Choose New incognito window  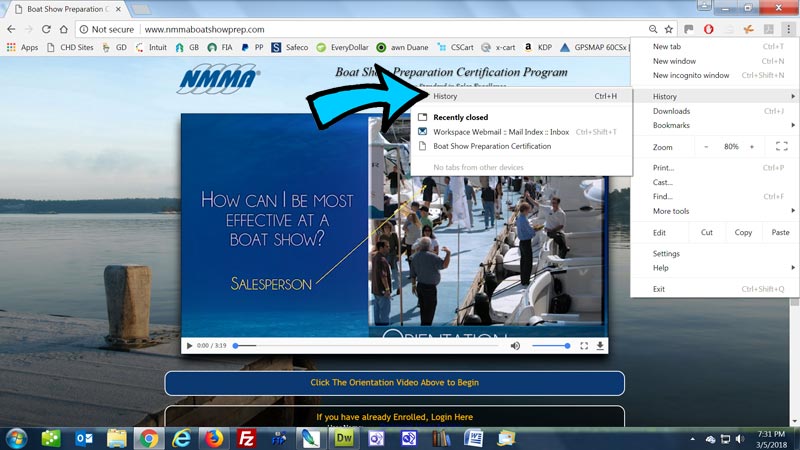pos(714,75)
